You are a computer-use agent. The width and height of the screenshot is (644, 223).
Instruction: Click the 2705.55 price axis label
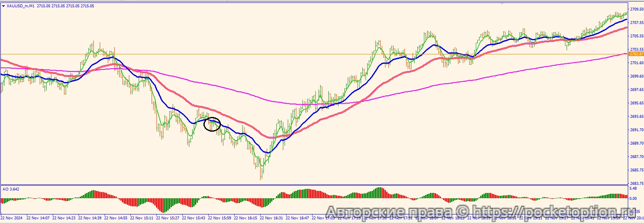pyautogui.click(x=635, y=36)
